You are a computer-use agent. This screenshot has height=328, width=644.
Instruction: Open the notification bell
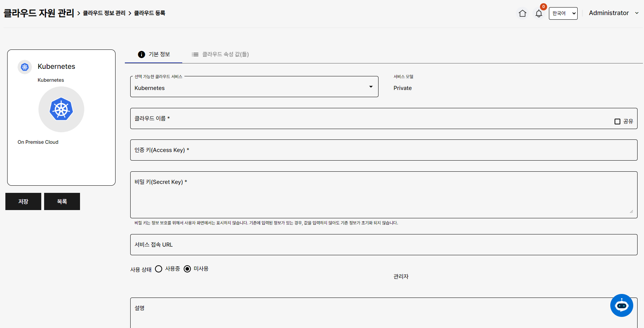[539, 14]
